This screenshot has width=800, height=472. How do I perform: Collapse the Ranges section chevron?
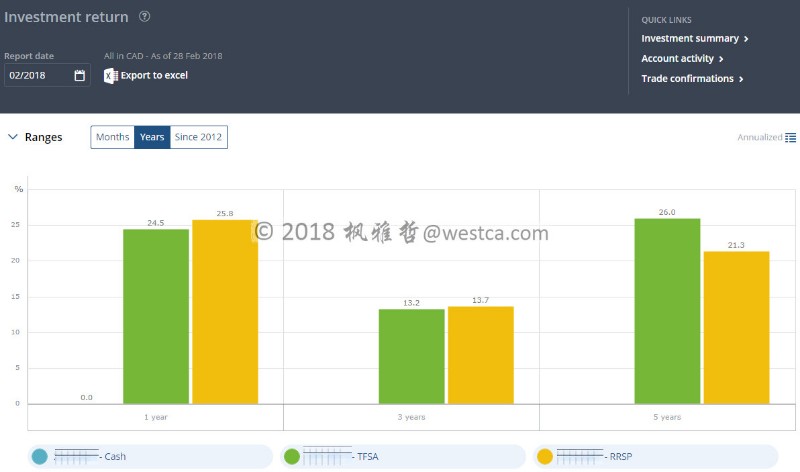[x=12, y=137]
